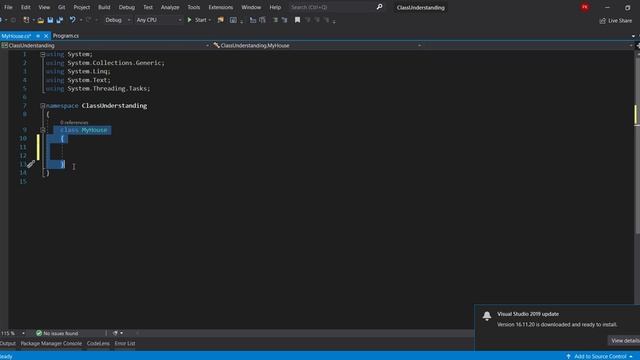Open the ClassUnderstanding project navigation dropdown
The height and width of the screenshot is (360, 640).
[x=106, y=45]
